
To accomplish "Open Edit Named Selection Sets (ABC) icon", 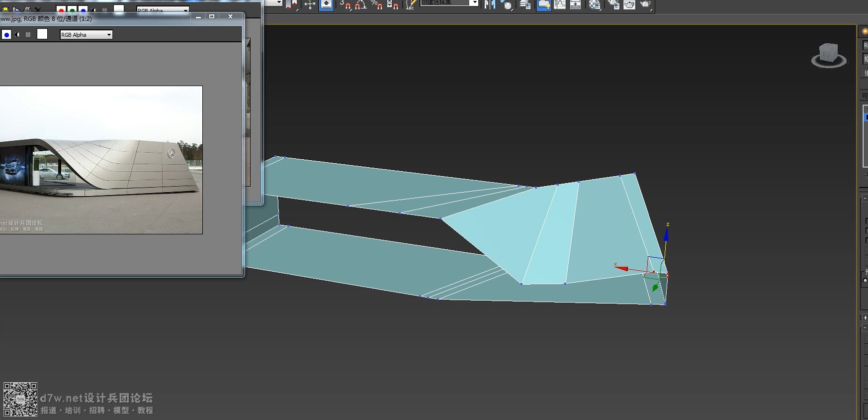I will pyautogui.click(x=410, y=5).
